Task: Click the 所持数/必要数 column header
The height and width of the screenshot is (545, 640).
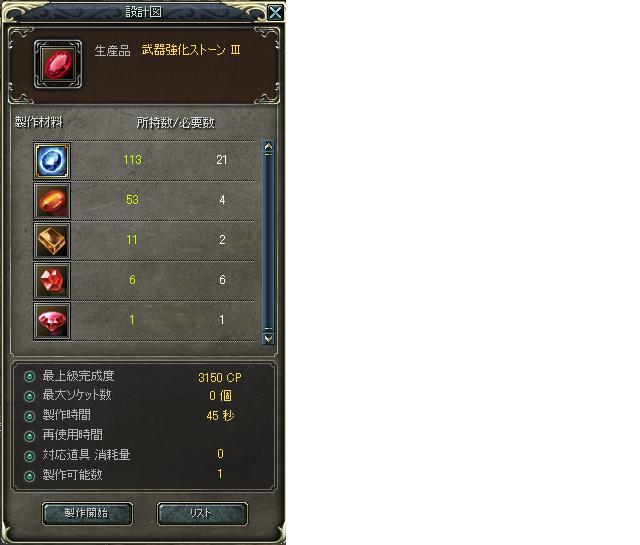Action: [x=176, y=122]
